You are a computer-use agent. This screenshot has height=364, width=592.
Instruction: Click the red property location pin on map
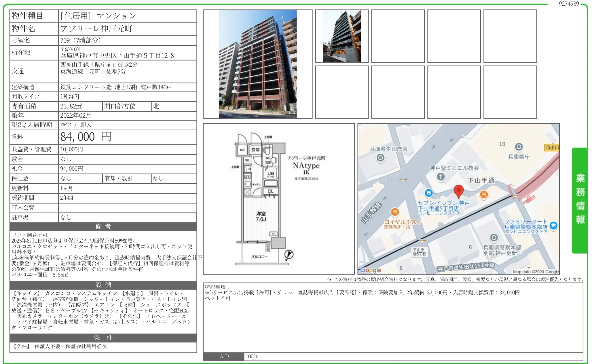pos(458,192)
